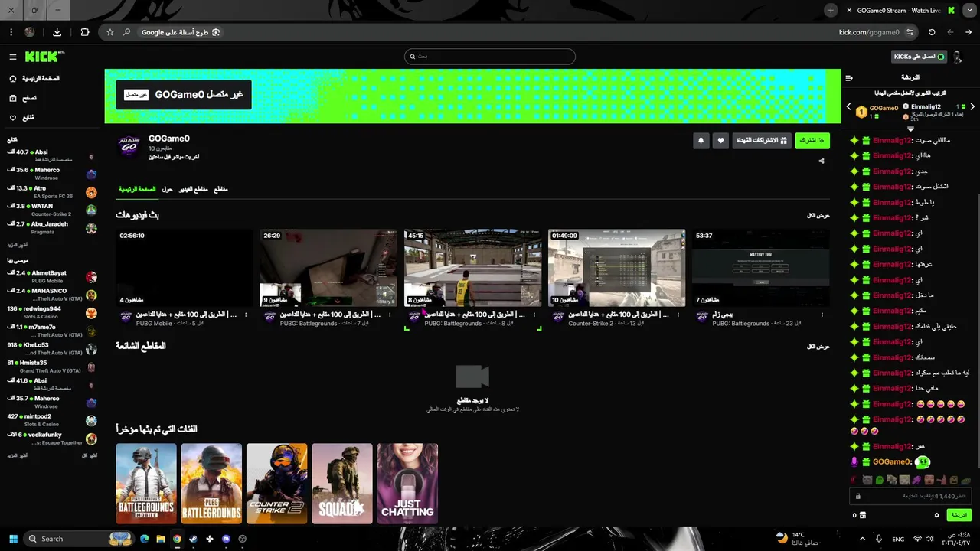Click the locked chat message input
Image resolution: width=980 pixels, height=551 pixels.
[x=911, y=496]
